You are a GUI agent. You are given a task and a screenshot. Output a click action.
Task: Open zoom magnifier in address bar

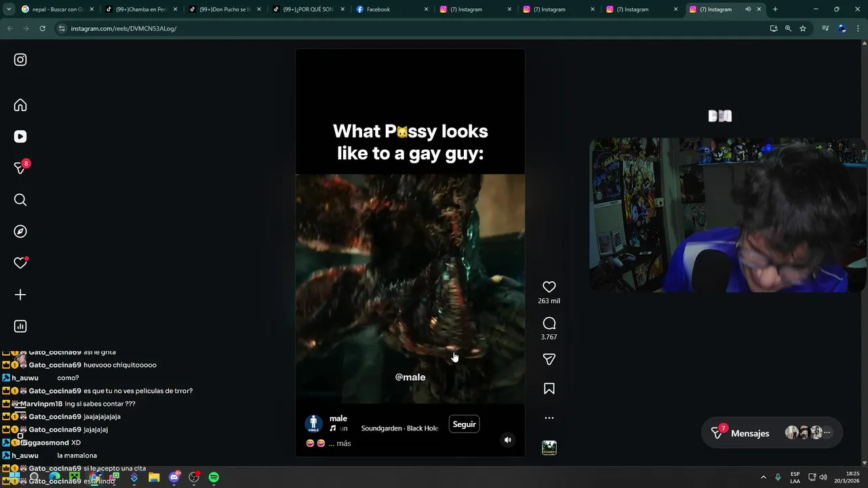788,28
